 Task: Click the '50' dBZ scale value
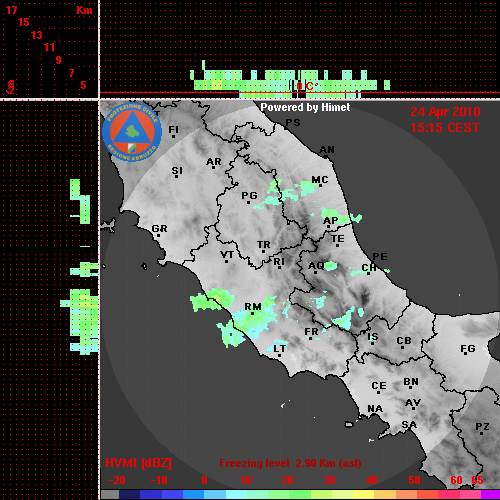(x=414, y=480)
